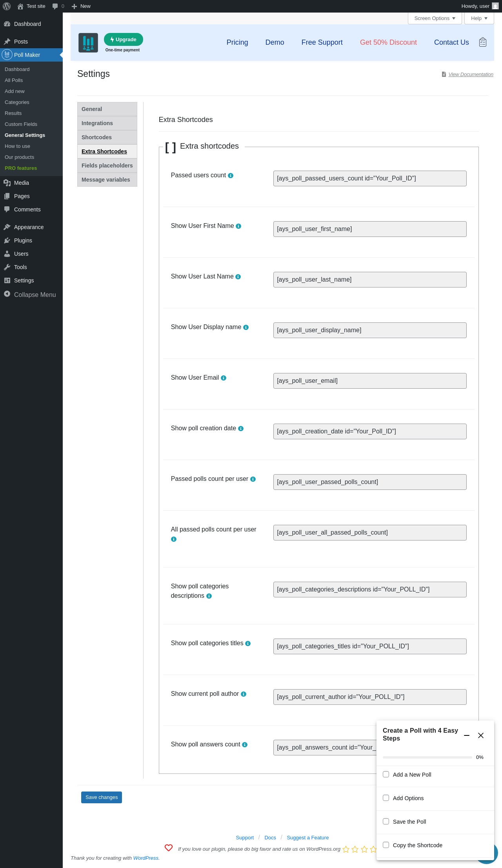
Task: Open the View Documentation link
Action: point(471,75)
